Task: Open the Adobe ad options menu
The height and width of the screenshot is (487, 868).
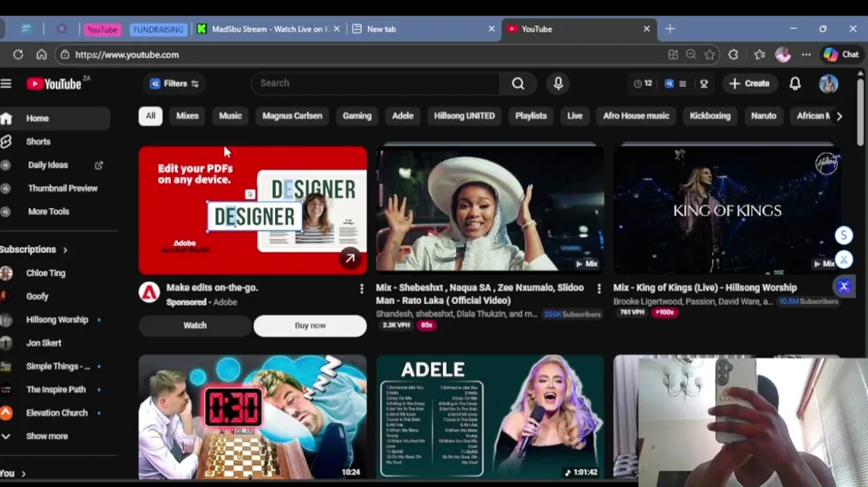Action: tap(362, 289)
